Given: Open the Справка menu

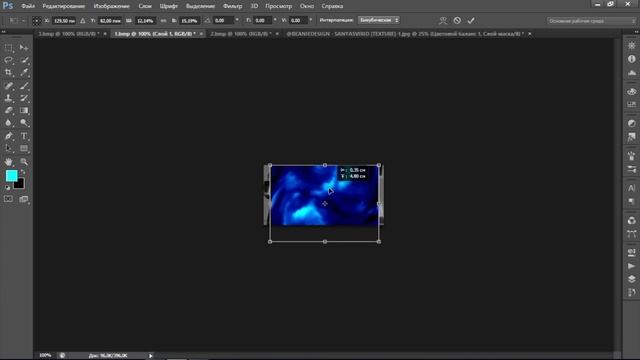Looking at the screenshot, I should coord(332,6).
